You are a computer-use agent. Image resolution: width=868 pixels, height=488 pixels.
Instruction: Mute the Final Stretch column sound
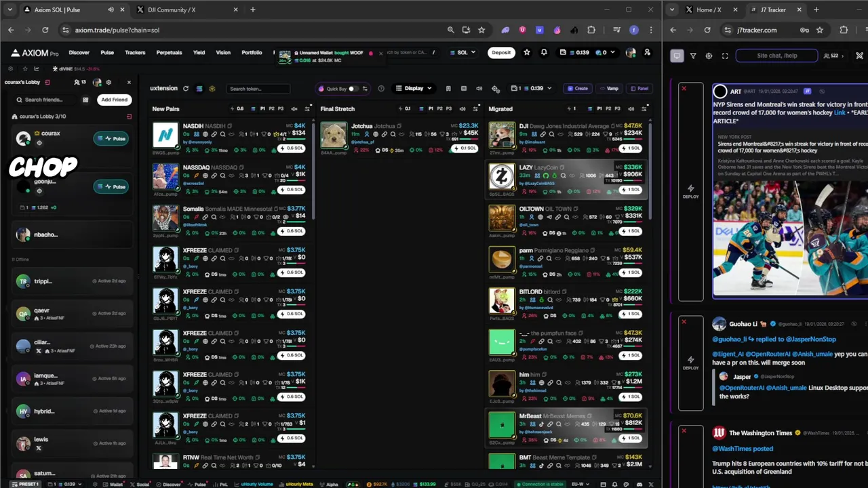click(462, 108)
